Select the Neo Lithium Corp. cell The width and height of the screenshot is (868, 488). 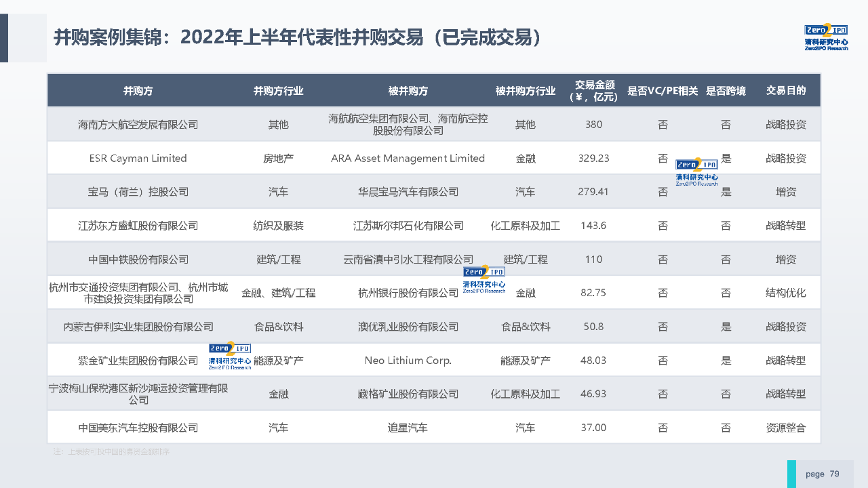408,361
